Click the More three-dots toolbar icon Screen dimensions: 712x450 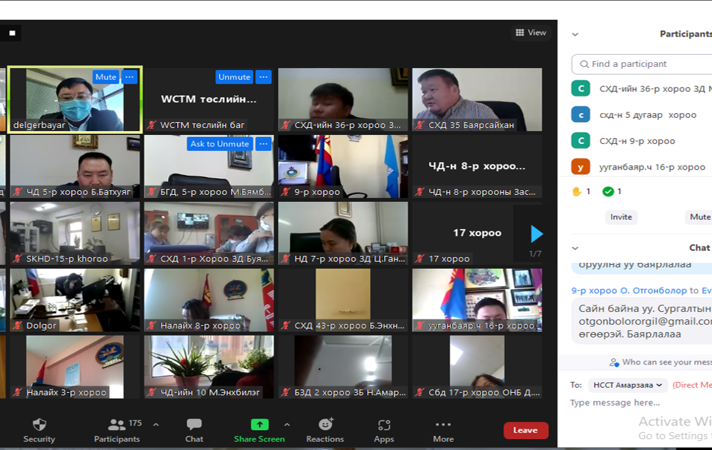pos(443,425)
